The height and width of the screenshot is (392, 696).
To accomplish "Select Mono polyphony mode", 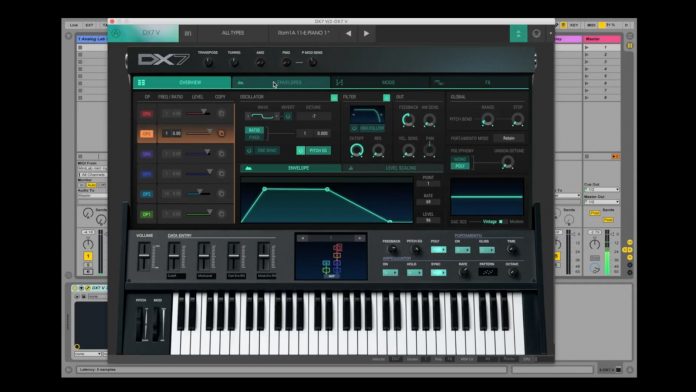I will tap(460, 159).
